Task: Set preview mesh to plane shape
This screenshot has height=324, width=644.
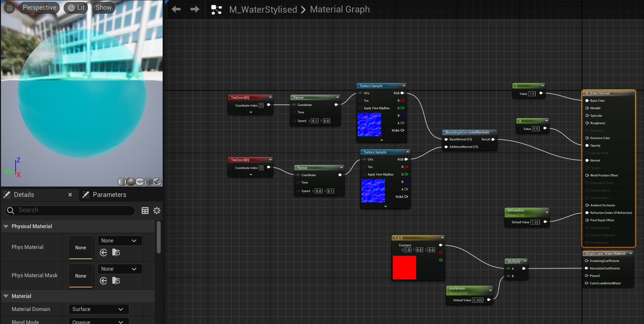Action: 140,182
